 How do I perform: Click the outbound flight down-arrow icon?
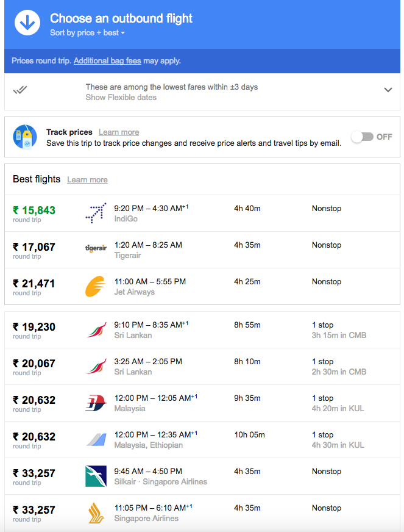click(27, 23)
